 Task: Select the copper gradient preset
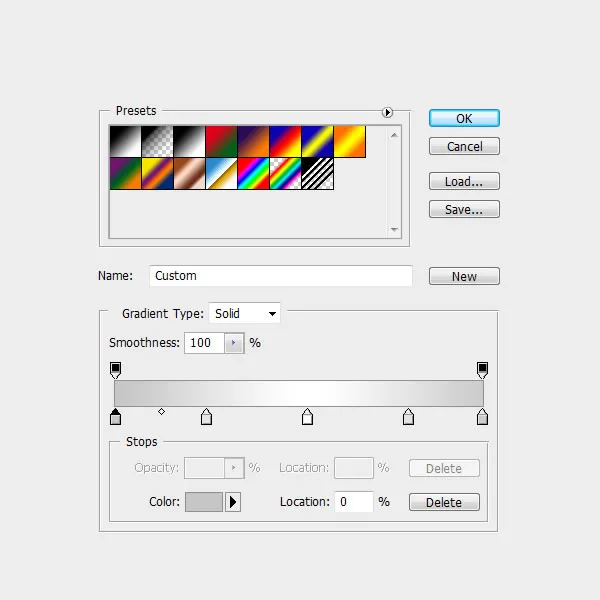click(x=190, y=174)
